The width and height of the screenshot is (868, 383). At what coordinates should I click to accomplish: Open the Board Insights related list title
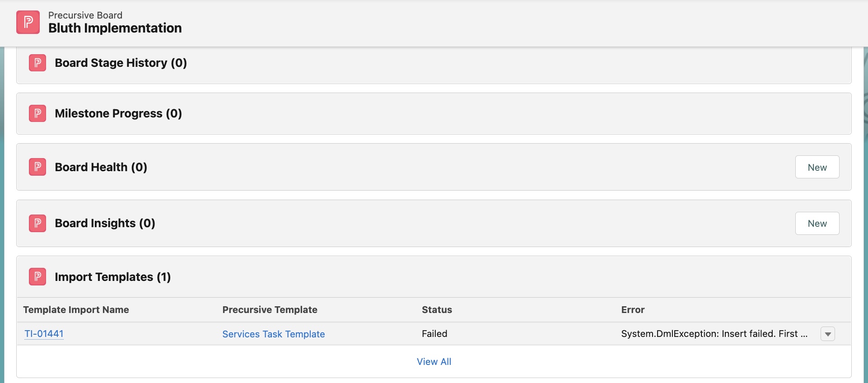click(x=105, y=223)
